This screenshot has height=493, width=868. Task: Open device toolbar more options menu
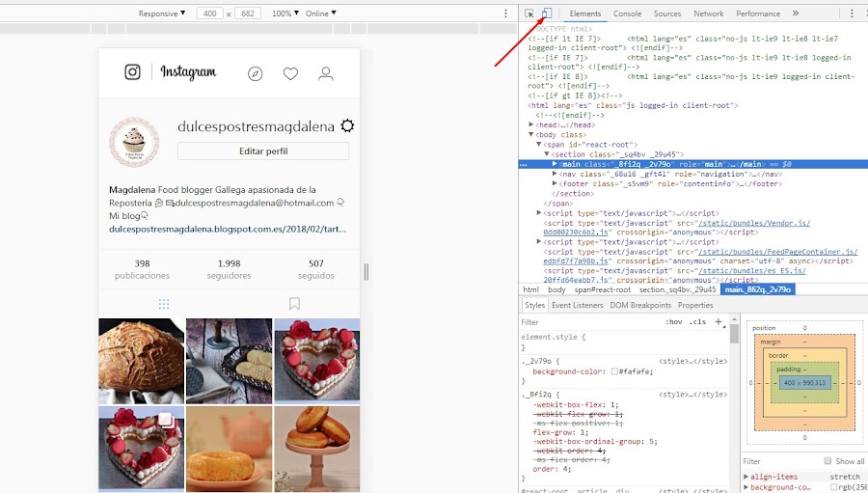[x=505, y=14]
